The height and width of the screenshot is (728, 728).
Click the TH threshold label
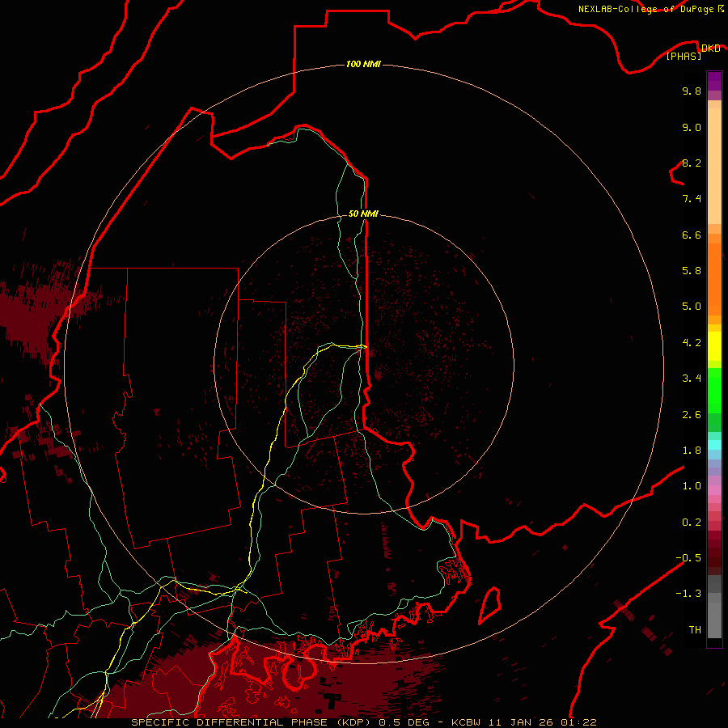pos(695,629)
